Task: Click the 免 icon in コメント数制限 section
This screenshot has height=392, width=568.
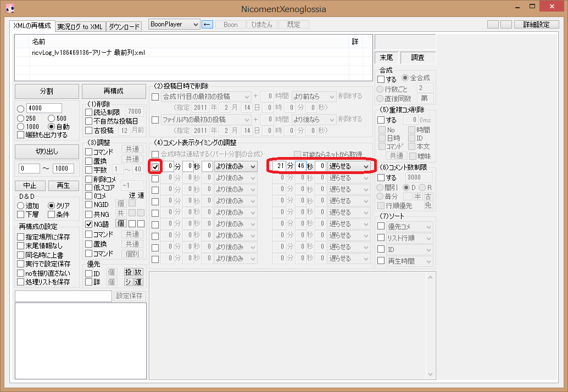Action: (428, 204)
